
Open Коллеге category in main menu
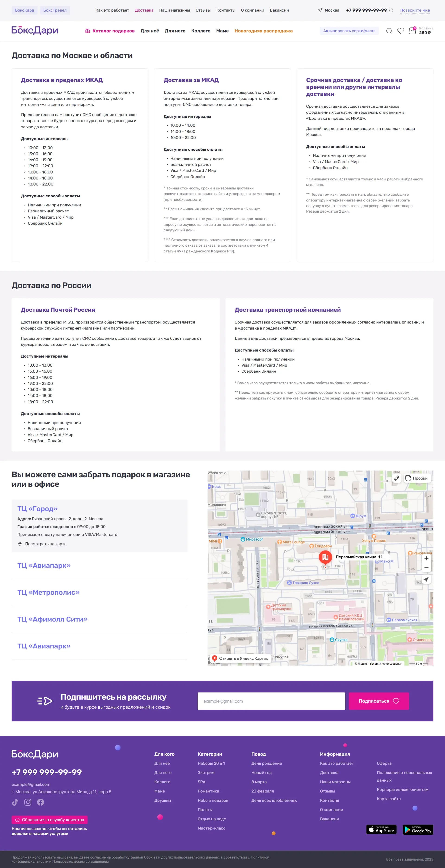(200, 31)
